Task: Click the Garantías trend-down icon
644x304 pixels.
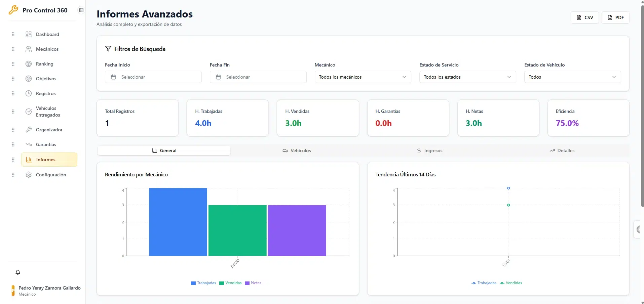Action: (x=29, y=144)
